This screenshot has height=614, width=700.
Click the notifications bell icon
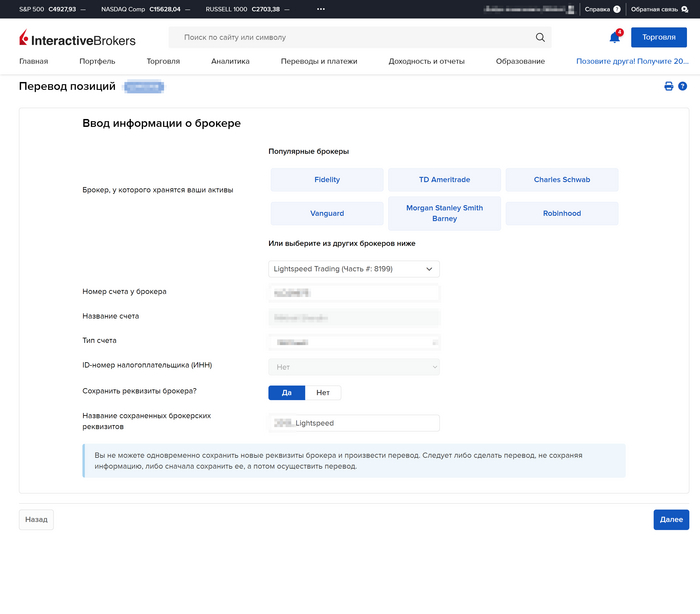(x=614, y=38)
